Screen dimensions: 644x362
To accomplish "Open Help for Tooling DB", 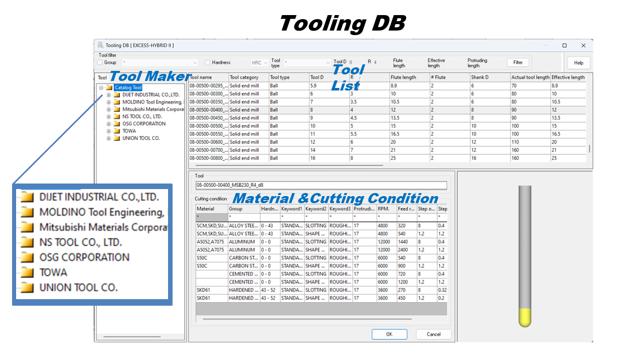I will pyautogui.click(x=579, y=63).
